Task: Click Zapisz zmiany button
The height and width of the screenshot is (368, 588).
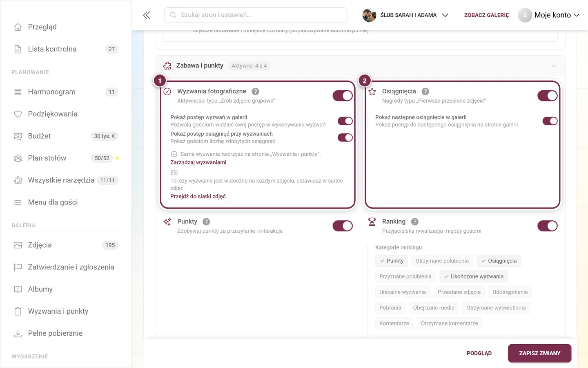Action: (x=539, y=353)
